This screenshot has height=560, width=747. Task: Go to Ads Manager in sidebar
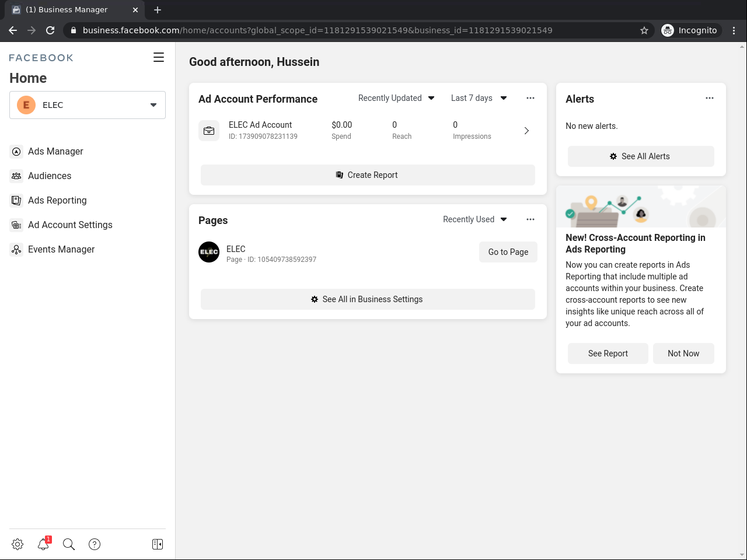pyautogui.click(x=55, y=151)
